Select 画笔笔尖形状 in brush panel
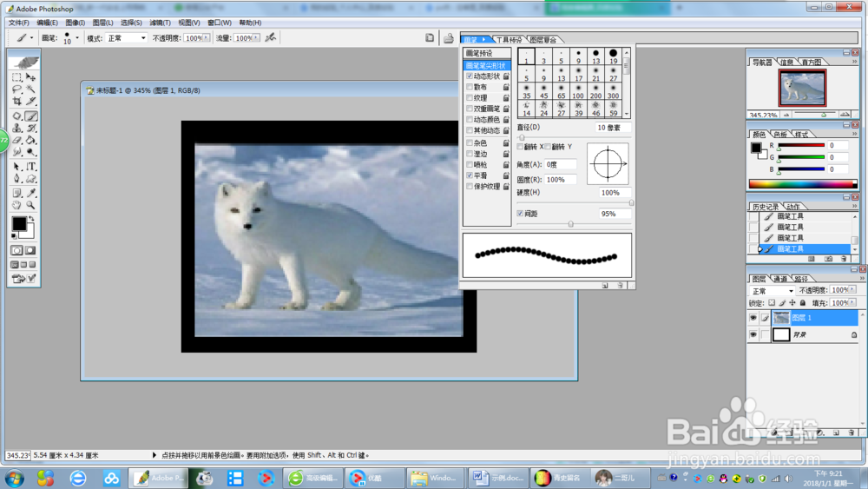868x489 pixels. 487,65
